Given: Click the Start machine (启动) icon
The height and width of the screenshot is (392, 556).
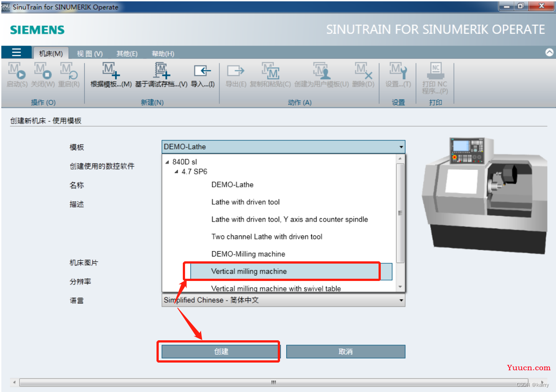Looking at the screenshot, I should [x=17, y=70].
